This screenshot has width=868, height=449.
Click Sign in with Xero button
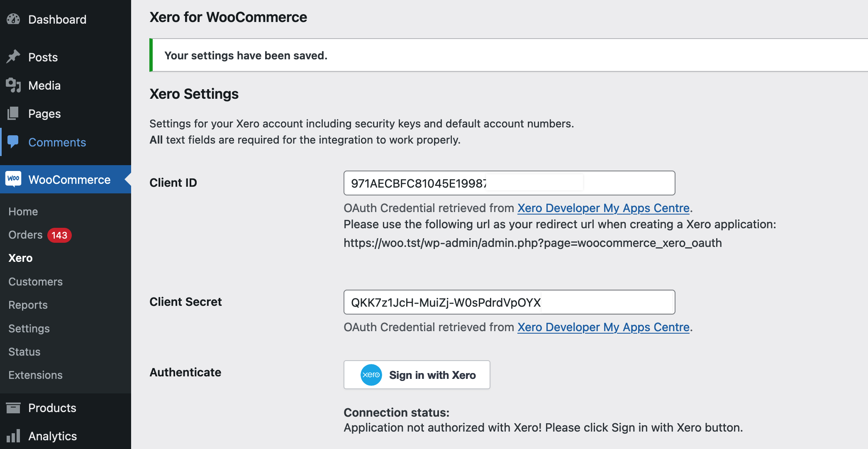click(417, 375)
